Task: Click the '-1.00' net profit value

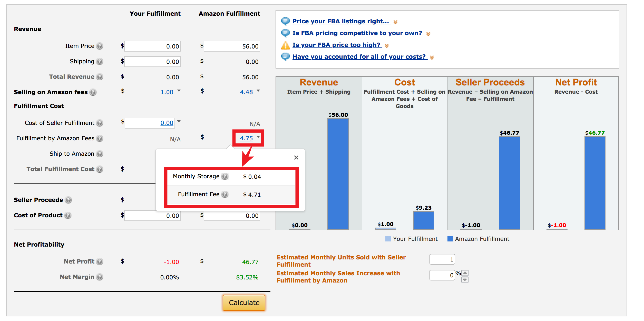Action: coord(171,262)
